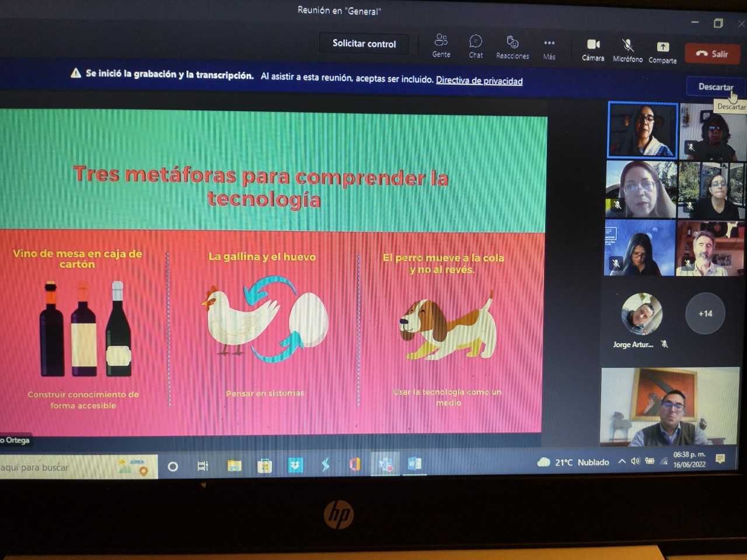Open the +14 more participants bubble
This screenshot has width=747, height=560.
point(705,313)
